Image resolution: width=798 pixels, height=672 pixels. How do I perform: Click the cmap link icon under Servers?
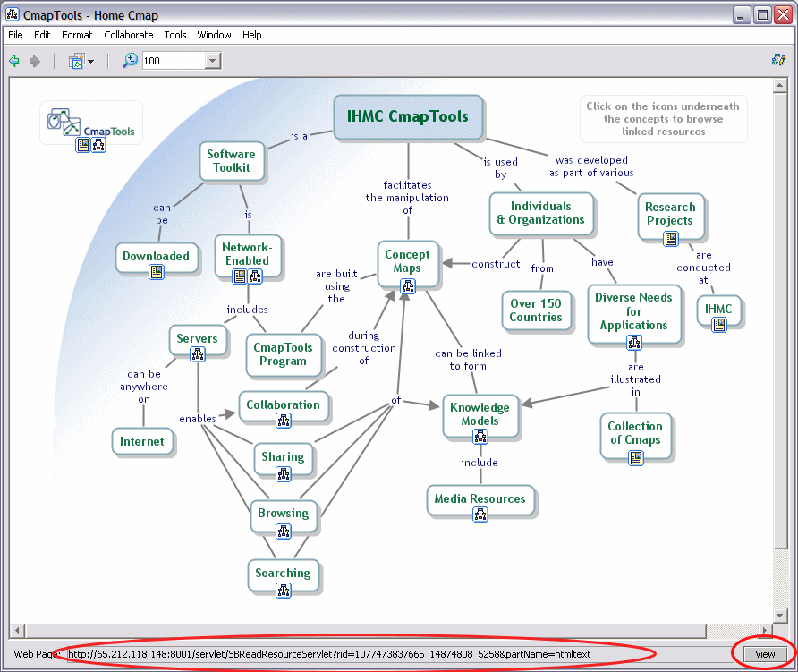(x=198, y=354)
